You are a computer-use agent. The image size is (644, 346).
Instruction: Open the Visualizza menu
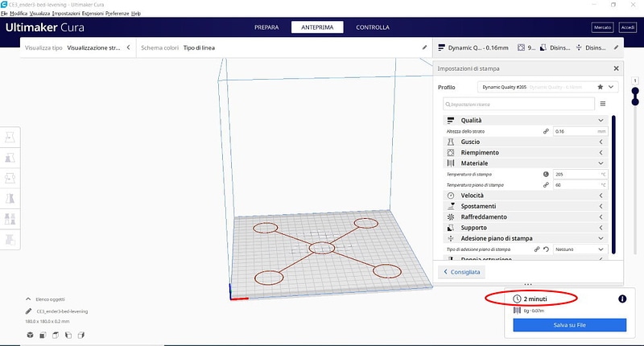[39, 13]
